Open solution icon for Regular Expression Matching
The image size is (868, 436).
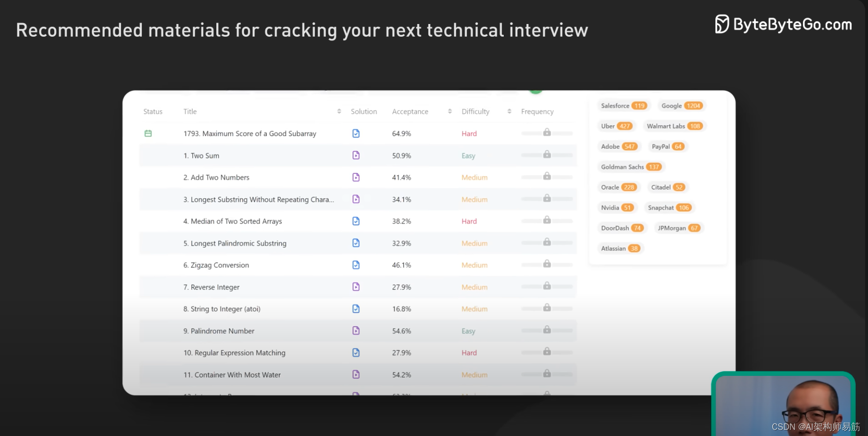(x=356, y=353)
